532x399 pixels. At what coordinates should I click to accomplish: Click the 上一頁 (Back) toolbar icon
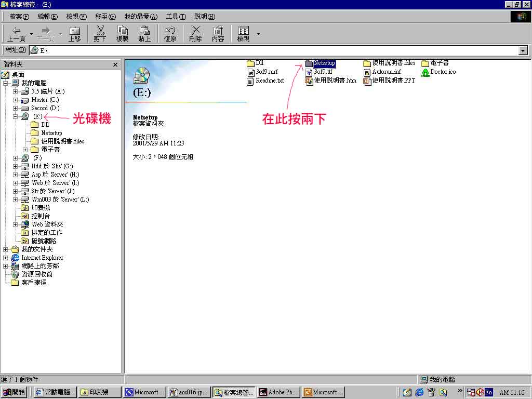16,31
